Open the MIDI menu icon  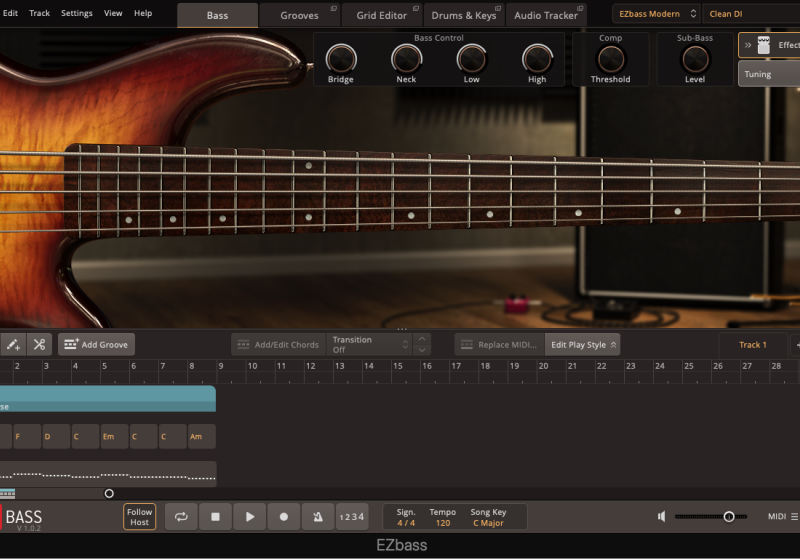point(794,517)
